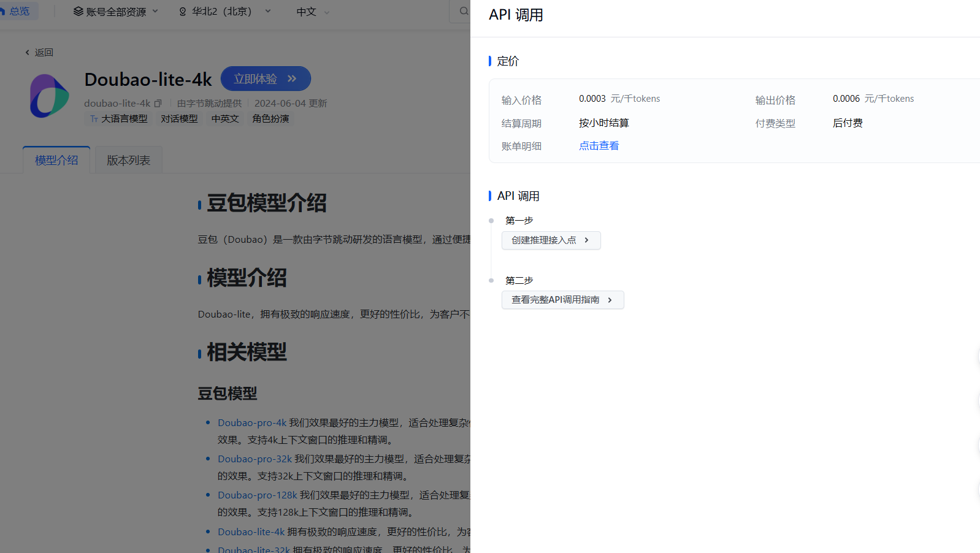Click the 大语言模型 tag
This screenshot has width=980, height=553.
[x=119, y=119]
